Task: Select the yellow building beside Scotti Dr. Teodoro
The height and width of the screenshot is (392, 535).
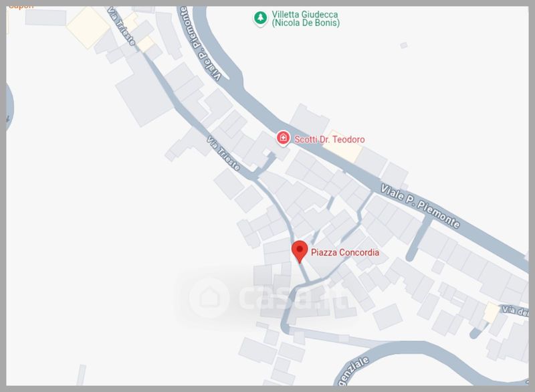Action: coord(345,147)
